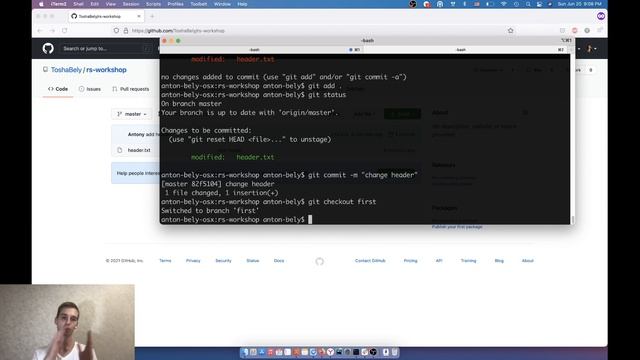Image resolution: width=640 pixels, height=360 pixels.
Task: Click the Bluetooth icon in menu bar
Action: coord(464,4)
